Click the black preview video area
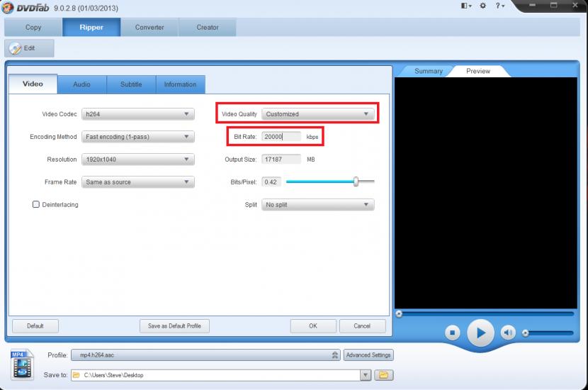The width and height of the screenshot is (588, 390). [485, 193]
